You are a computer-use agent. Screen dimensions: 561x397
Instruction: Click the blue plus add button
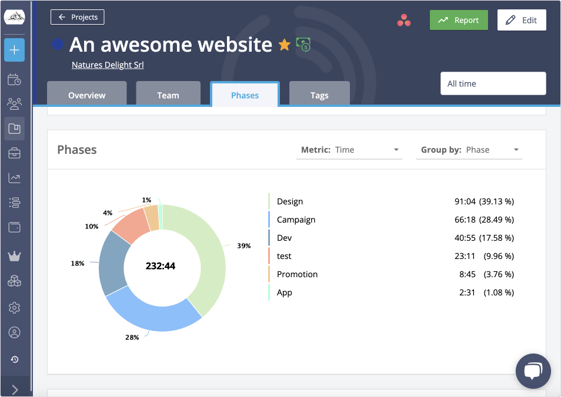click(x=14, y=50)
